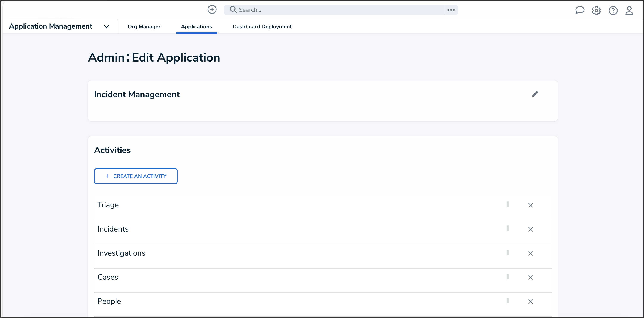Click the reorder handle for Triage
This screenshot has width=644, height=318.
point(508,204)
